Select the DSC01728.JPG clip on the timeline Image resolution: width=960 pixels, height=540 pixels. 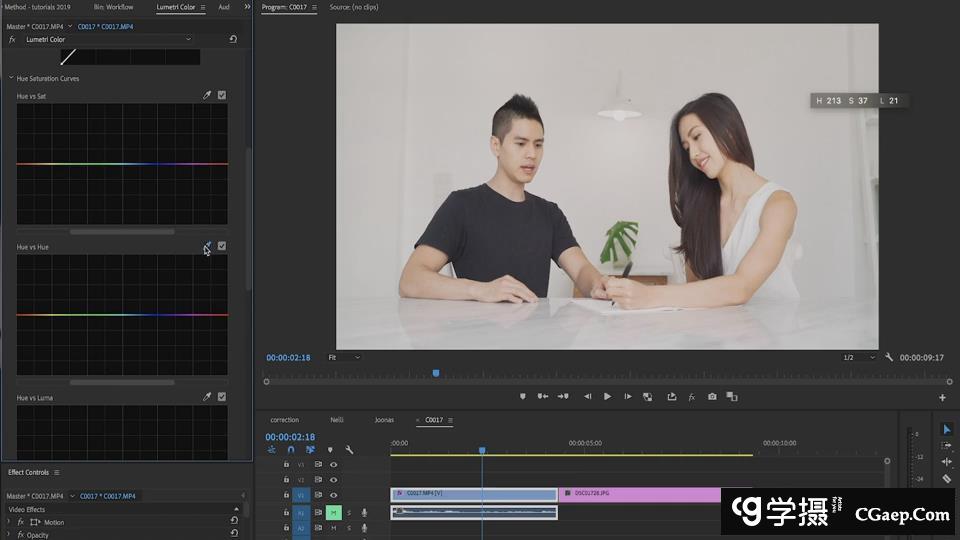point(640,494)
